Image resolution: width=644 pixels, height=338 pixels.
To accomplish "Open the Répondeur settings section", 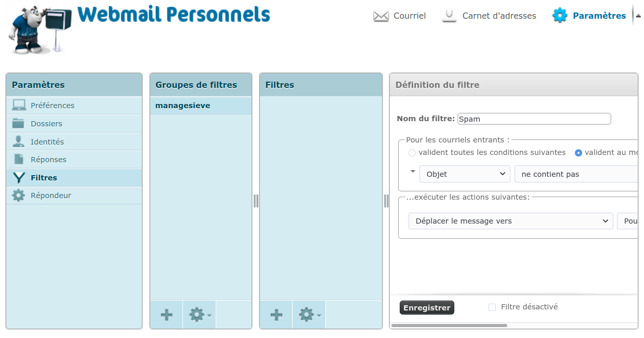I will pyautogui.click(x=50, y=196).
